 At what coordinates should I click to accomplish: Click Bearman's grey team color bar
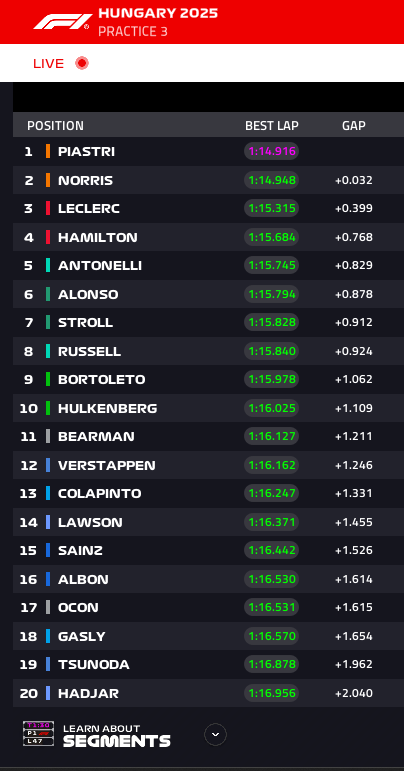(x=48, y=436)
